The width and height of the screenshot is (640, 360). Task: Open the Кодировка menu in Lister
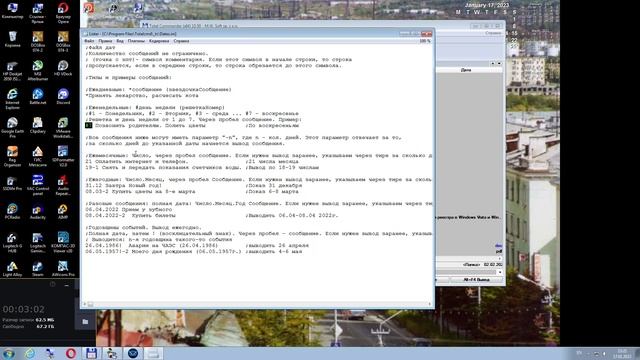pyautogui.click(x=159, y=41)
